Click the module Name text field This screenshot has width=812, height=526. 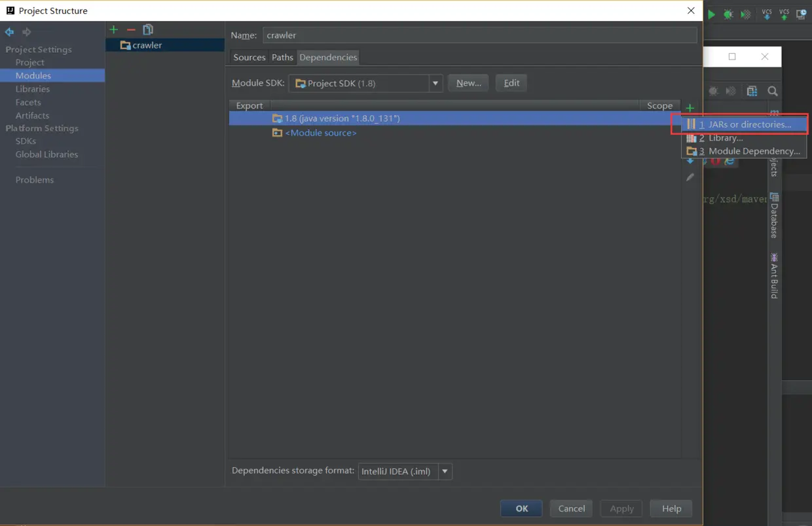480,35
